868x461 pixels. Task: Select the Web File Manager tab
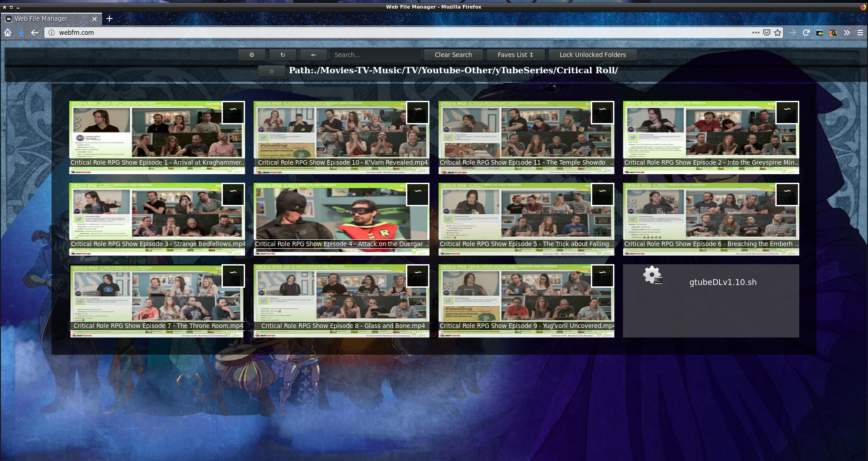(x=51, y=19)
